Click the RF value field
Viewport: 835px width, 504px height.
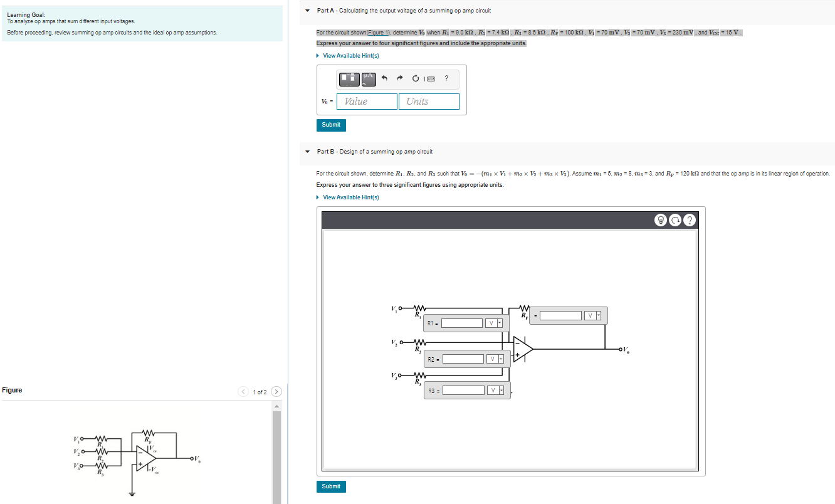click(x=560, y=315)
